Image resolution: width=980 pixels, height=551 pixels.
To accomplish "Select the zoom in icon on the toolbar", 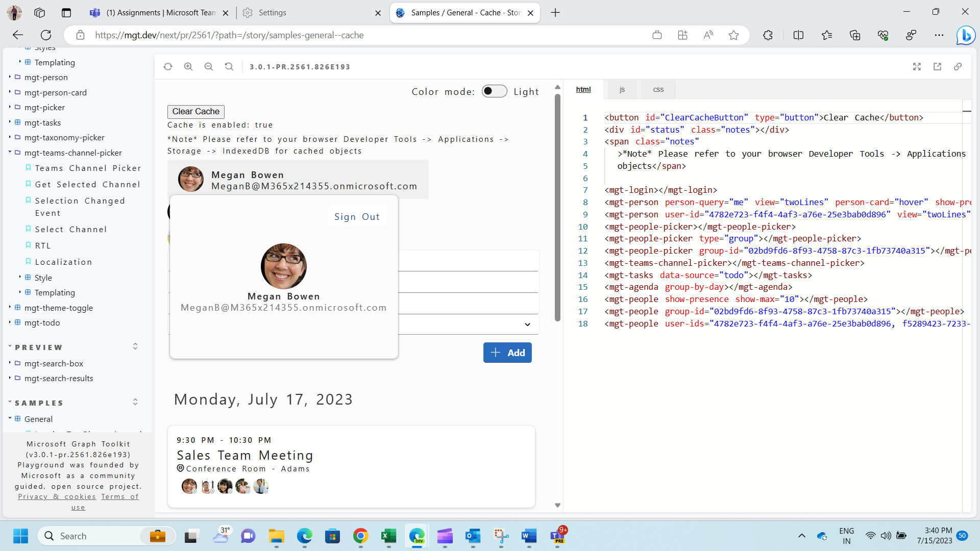I will coord(188,66).
